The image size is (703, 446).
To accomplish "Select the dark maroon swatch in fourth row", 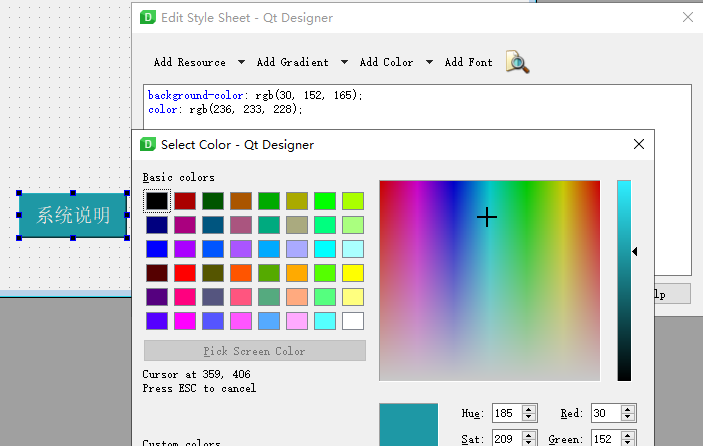I will [157, 273].
